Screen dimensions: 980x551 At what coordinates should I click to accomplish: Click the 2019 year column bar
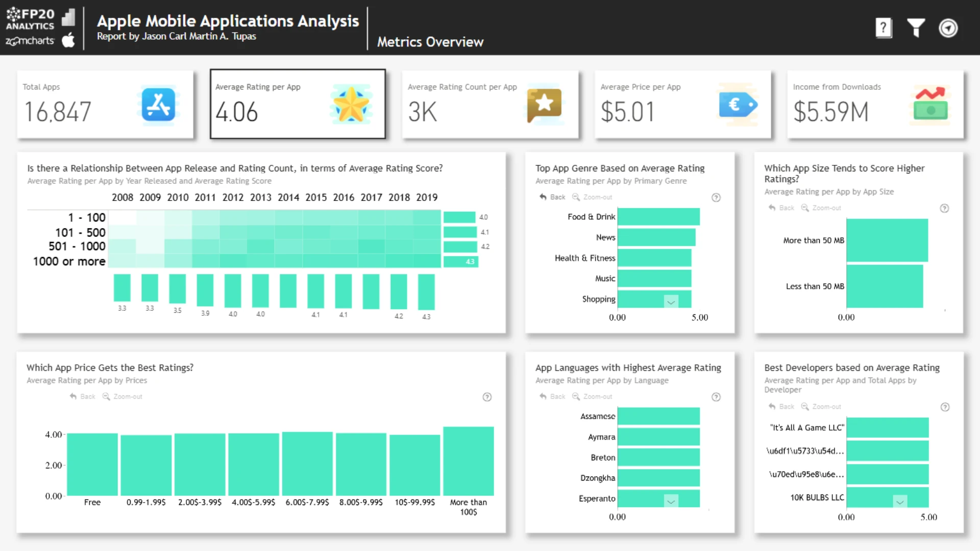tap(426, 292)
